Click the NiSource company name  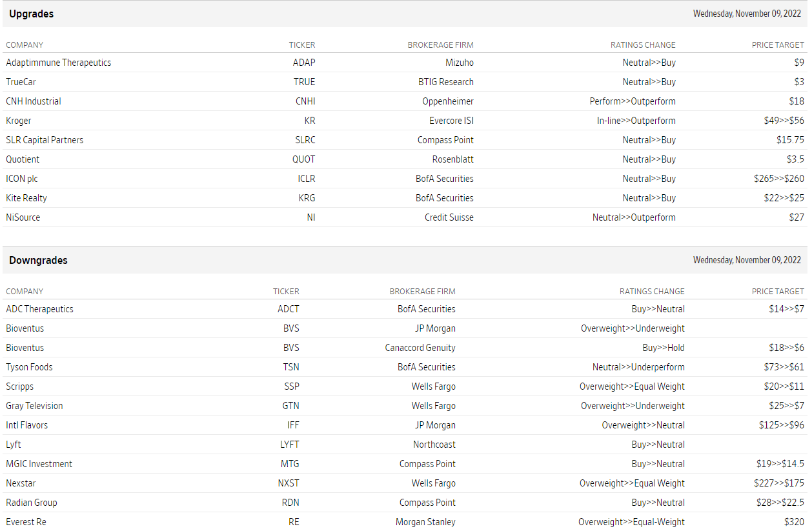click(x=23, y=217)
